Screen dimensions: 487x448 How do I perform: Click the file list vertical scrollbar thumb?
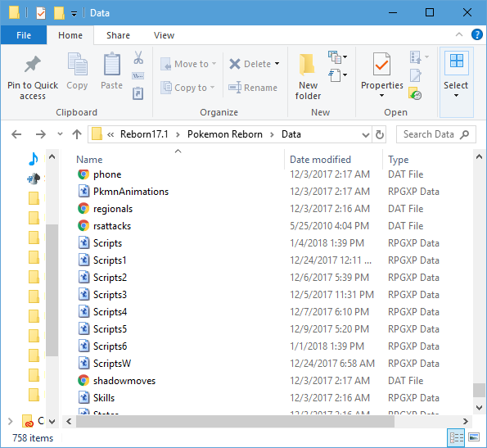pyautogui.click(x=479, y=390)
